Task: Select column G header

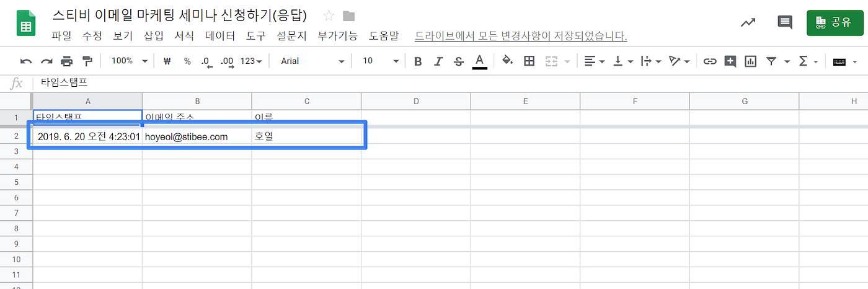Action: (x=744, y=101)
